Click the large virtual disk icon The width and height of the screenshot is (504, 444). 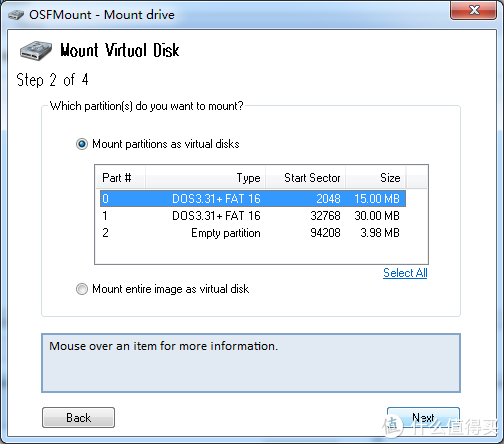pos(36,50)
